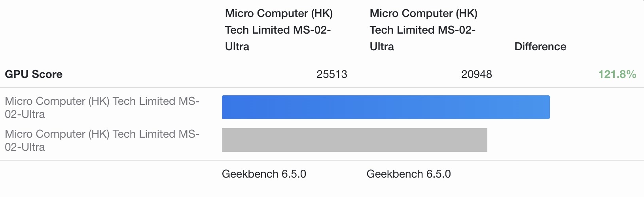Viewport: 644px width, 197px height.
Task: Click the 20948 GPU score value
Action: pos(476,74)
